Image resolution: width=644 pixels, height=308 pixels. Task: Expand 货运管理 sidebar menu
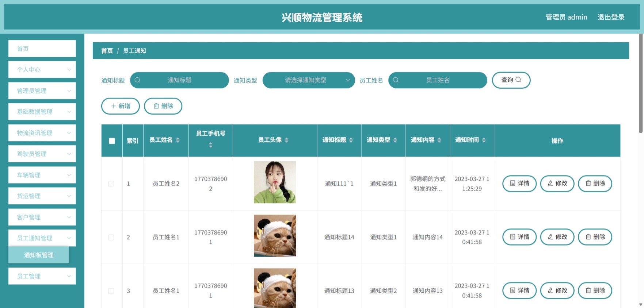[42, 196]
